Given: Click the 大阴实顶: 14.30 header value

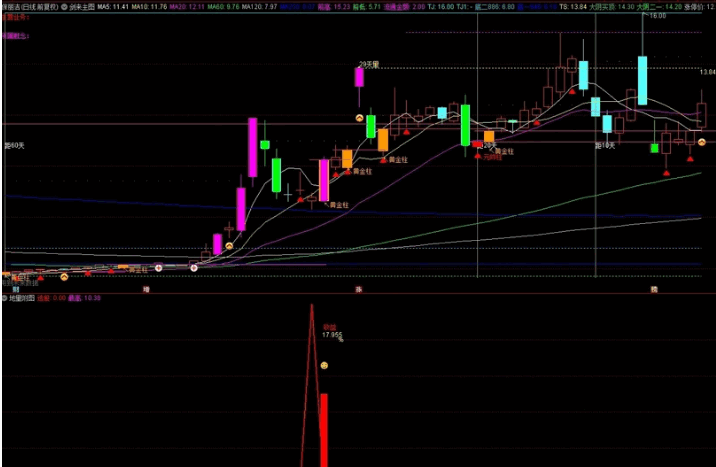Looking at the screenshot, I should [612, 7].
